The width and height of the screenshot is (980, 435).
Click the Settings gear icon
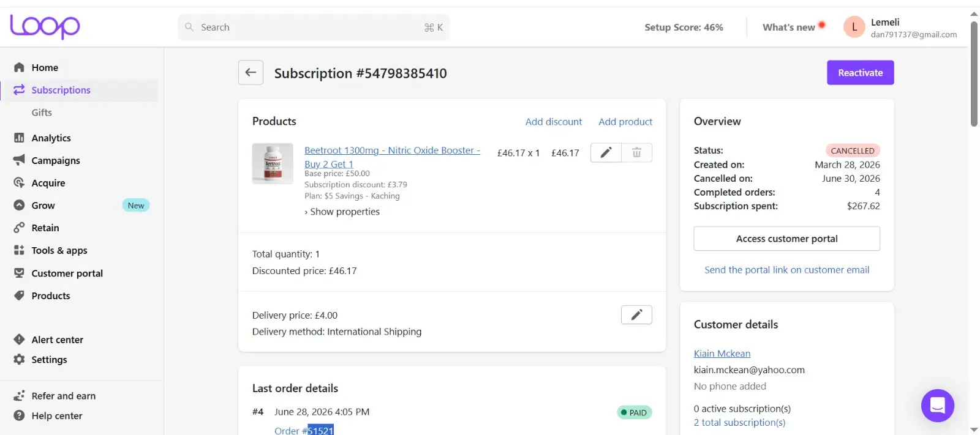click(19, 360)
